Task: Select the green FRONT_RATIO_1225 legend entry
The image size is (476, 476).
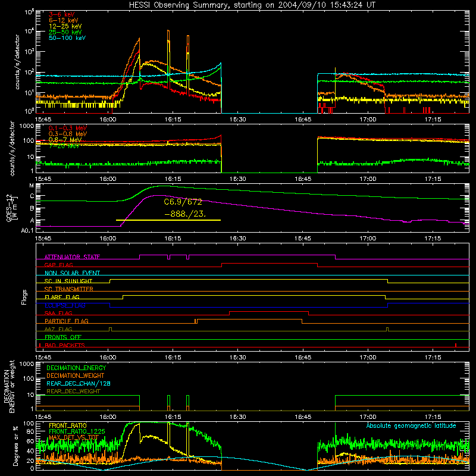Action: click(77, 431)
